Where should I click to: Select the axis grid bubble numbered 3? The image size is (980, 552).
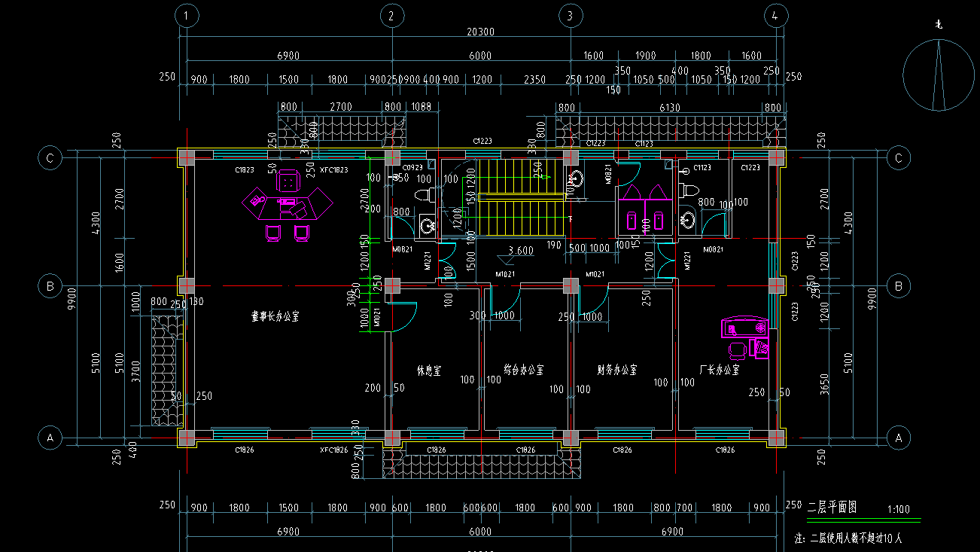[571, 15]
